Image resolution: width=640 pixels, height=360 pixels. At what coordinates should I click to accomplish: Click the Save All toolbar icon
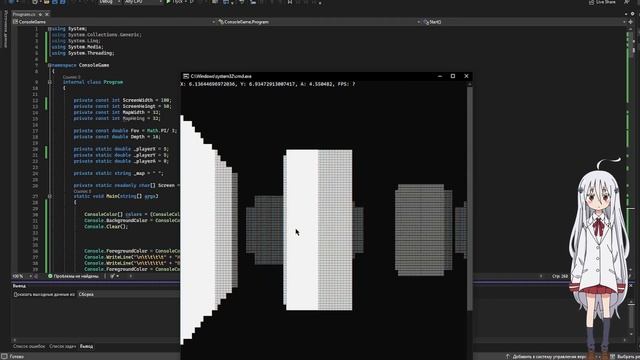coord(62,2)
